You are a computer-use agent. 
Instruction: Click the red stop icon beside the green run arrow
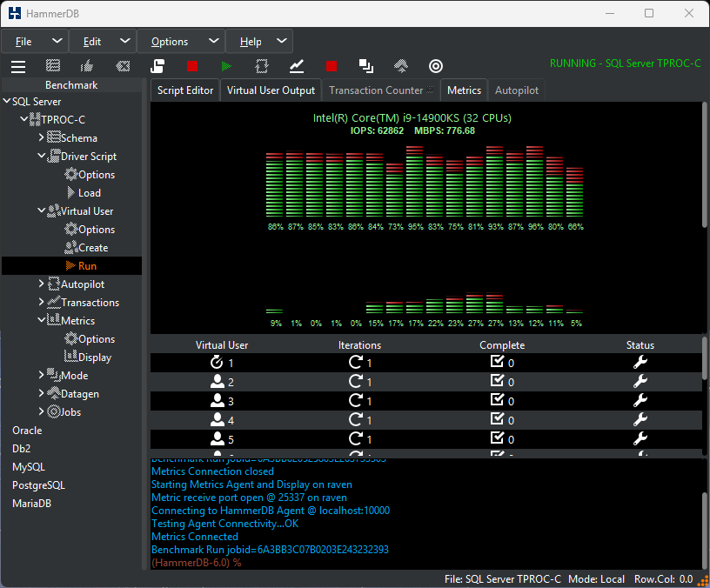point(192,66)
